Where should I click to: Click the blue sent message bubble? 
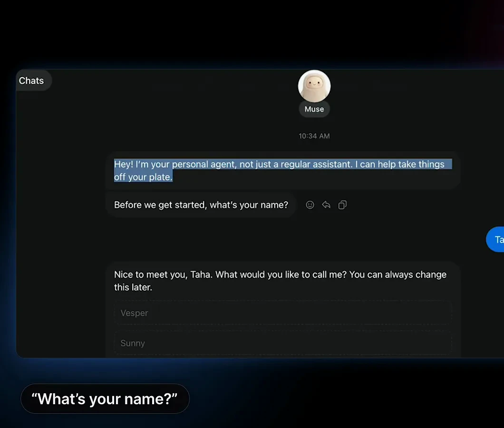pos(495,239)
